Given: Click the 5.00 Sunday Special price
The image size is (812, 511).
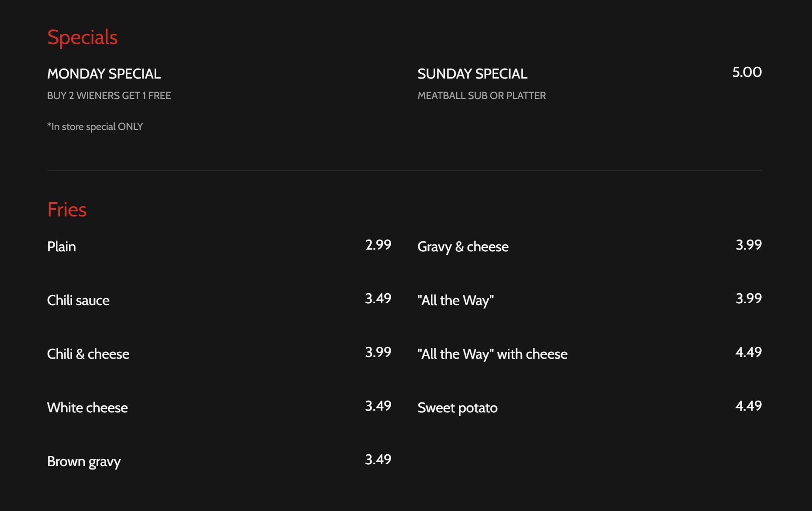Looking at the screenshot, I should tap(747, 72).
